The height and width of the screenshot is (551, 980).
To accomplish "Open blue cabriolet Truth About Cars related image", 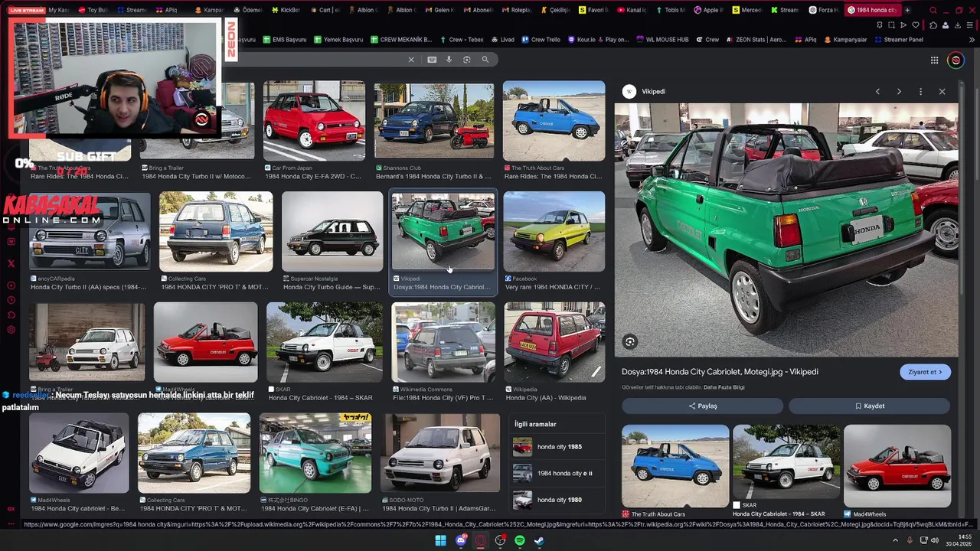I will pyautogui.click(x=675, y=466).
